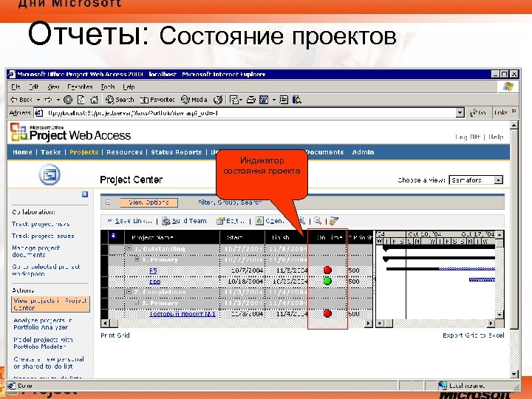The width and height of the screenshot is (532, 399).
Task: Collapse the 1. Outstanding group
Action: 129,248
